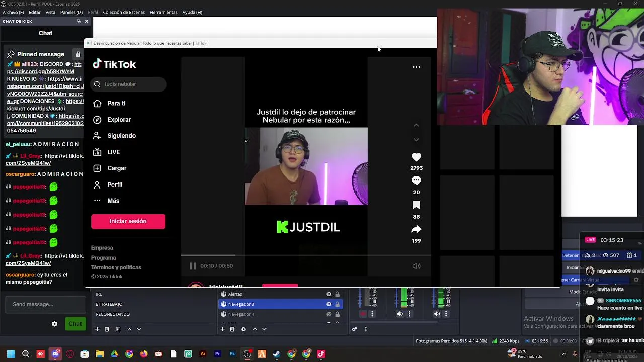Add a new scene with the plus icon
The width and height of the screenshot is (644, 362).
[97, 329]
